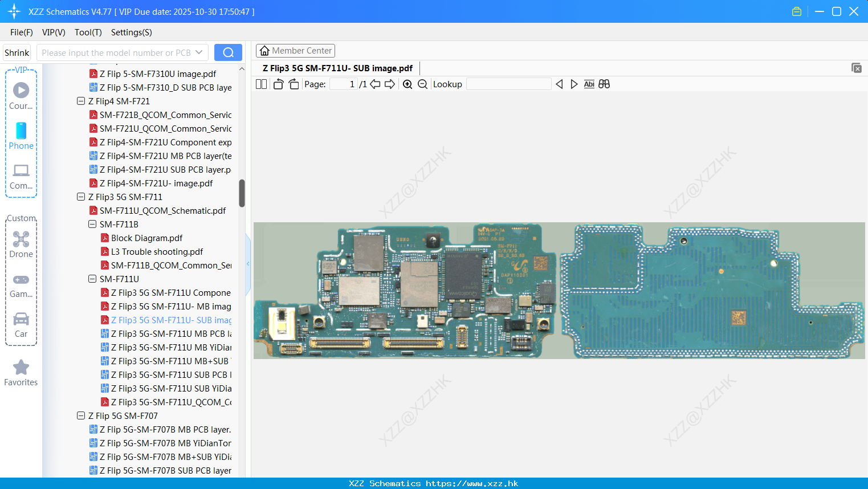Click the XZZ app logo
Image resolution: width=868 pixels, height=489 pixels.
click(14, 11)
